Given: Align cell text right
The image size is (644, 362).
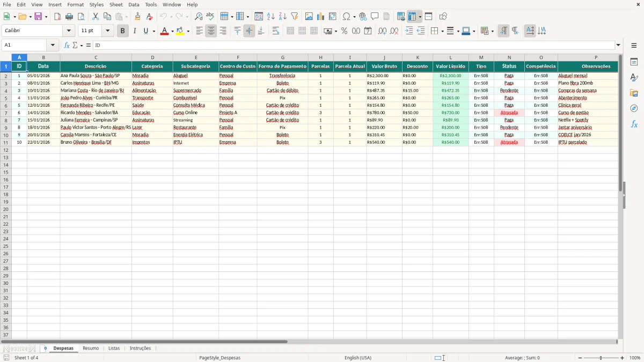Looking at the screenshot, I should 223,31.
